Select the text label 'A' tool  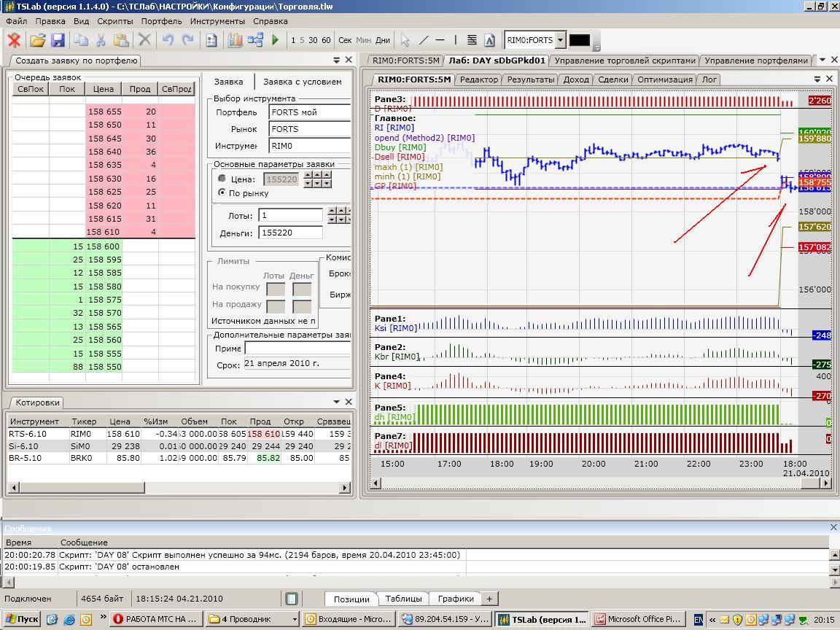tap(489, 40)
